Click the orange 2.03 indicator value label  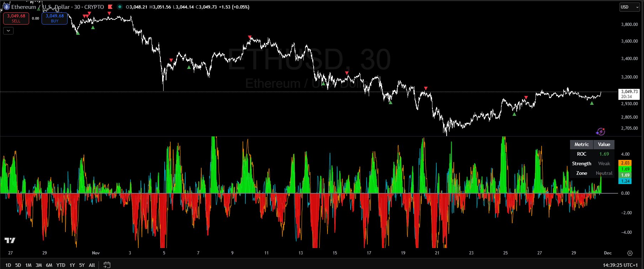[625, 163]
